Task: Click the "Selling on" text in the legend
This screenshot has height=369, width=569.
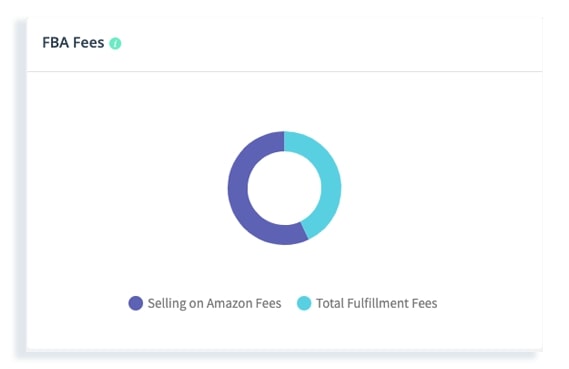Action: (176, 303)
